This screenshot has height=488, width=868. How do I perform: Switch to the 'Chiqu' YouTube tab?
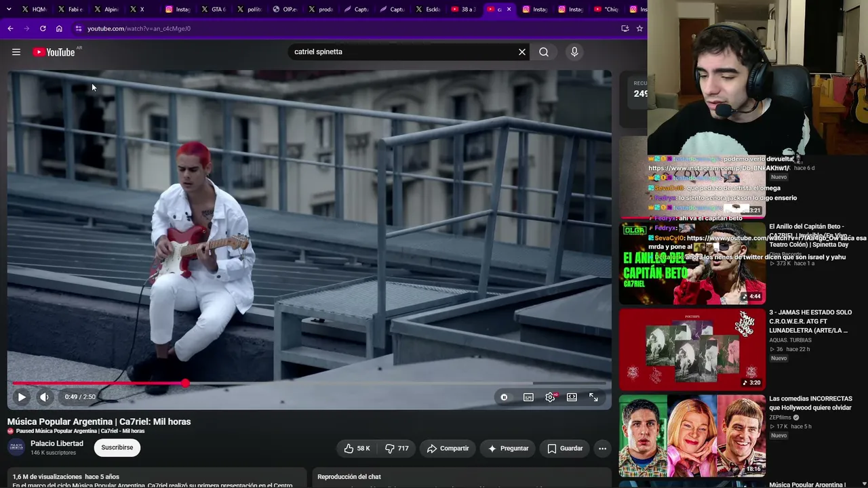[606, 9]
